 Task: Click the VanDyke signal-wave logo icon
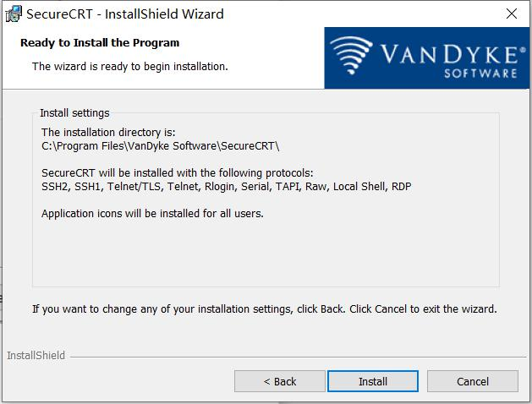[355, 56]
